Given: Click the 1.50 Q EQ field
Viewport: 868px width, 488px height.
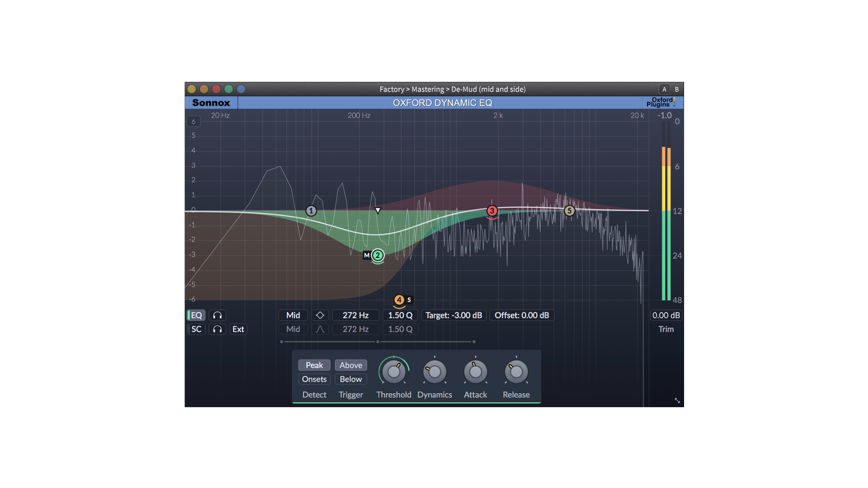Looking at the screenshot, I should point(400,315).
